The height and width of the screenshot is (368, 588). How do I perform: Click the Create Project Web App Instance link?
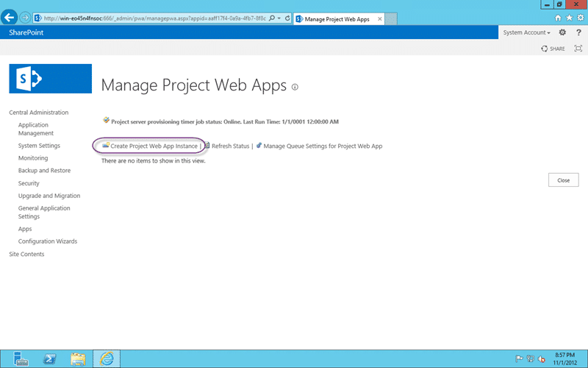tap(154, 146)
